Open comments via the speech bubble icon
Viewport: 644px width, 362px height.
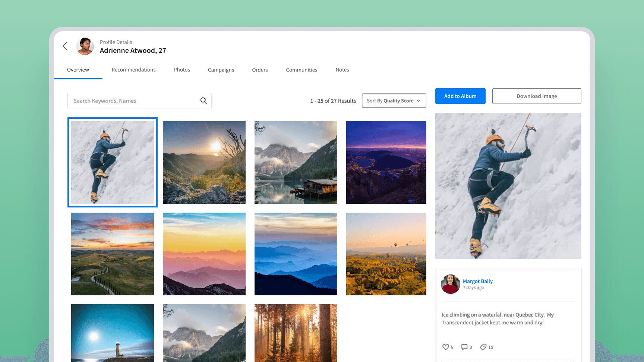(464, 347)
